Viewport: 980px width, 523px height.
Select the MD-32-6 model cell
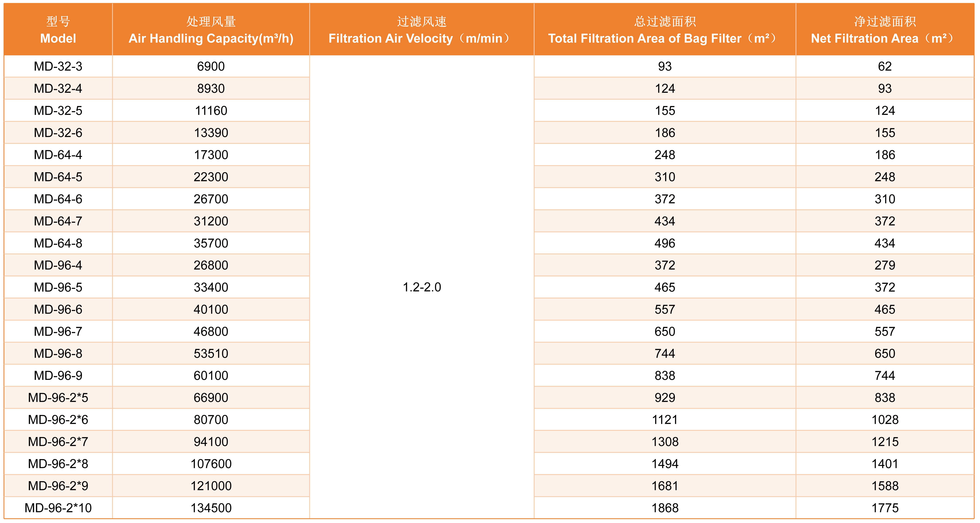pyautogui.click(x=58, y=133)
